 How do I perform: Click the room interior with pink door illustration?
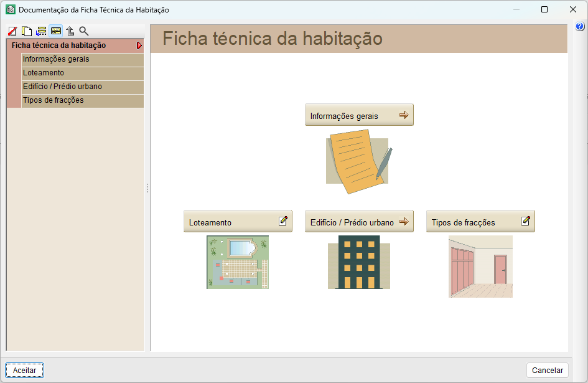(x=480, y=267)
